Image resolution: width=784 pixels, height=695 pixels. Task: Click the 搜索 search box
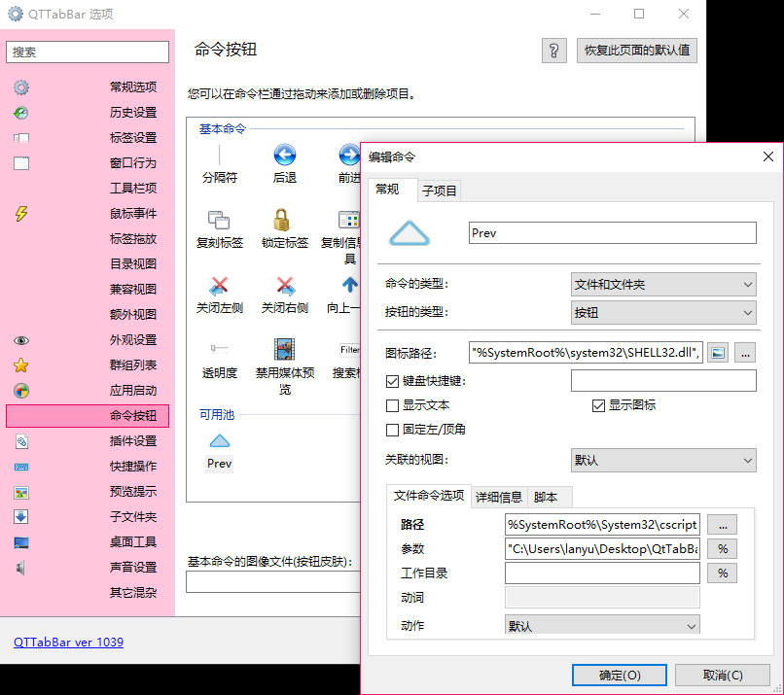coord(88,52)
